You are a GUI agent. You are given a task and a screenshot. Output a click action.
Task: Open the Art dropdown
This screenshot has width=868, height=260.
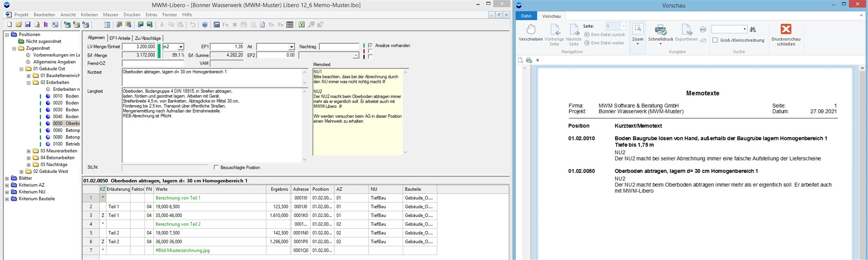[x=291, y=47]
